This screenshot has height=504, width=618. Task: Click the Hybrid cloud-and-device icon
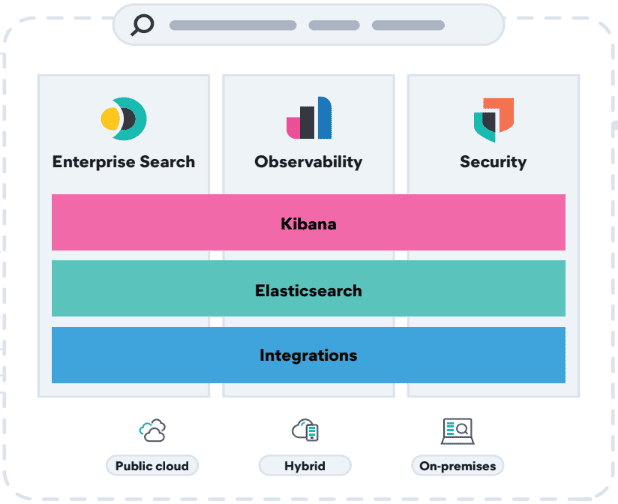[305, 431]
